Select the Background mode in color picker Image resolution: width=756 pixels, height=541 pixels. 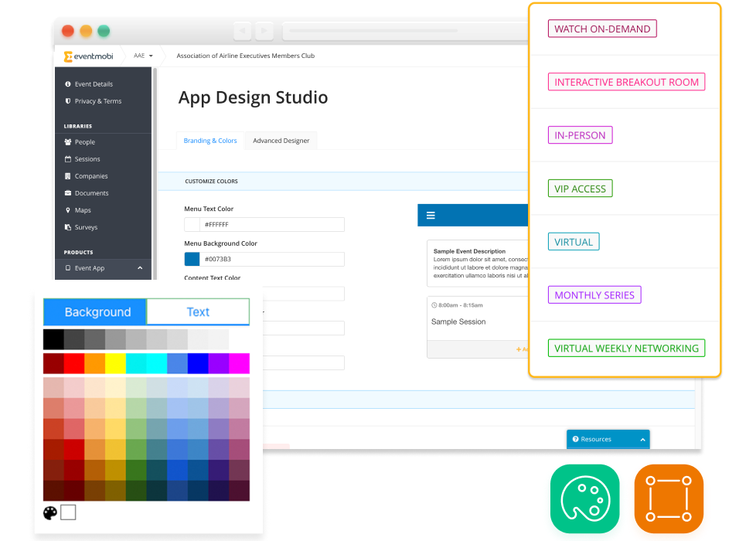click(x=95, y=312)
